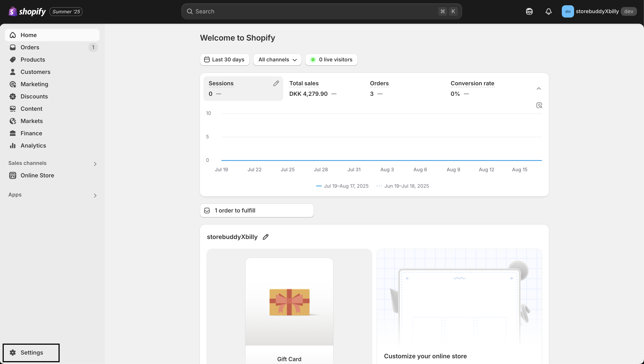Open Markets in the sidebar
Viewport: 644px width, 364px height.
point(52,121)
